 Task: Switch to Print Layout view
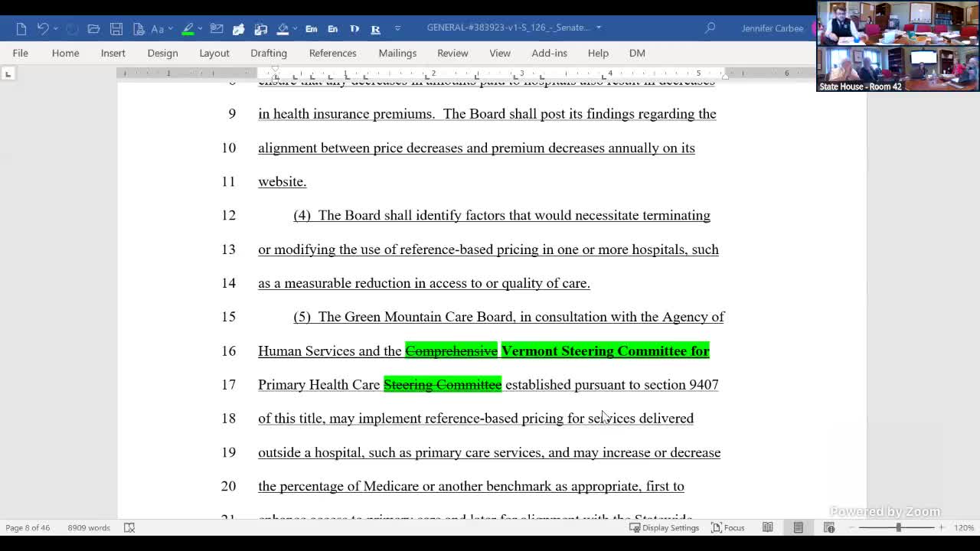coord(798,527)
